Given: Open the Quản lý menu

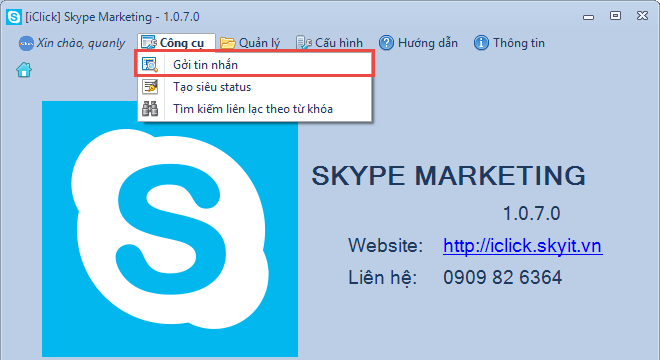Looking at the screenshot, I should point(250,43).
